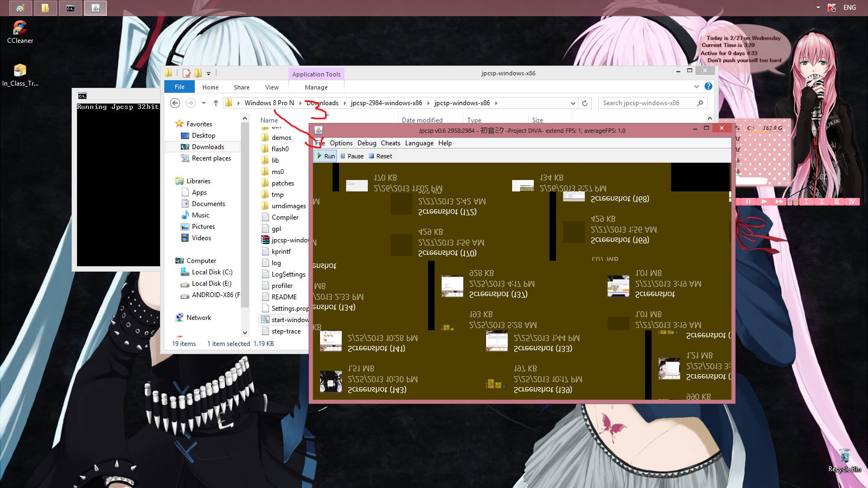Open the View ribbon tab
This screenshot has height=488, width=868.
[x=272, y=87]
